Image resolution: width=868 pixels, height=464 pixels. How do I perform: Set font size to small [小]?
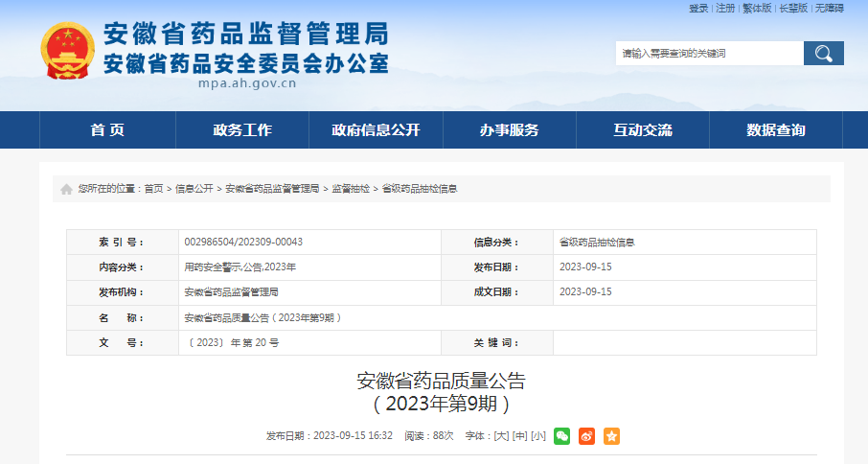coord(538,436)
